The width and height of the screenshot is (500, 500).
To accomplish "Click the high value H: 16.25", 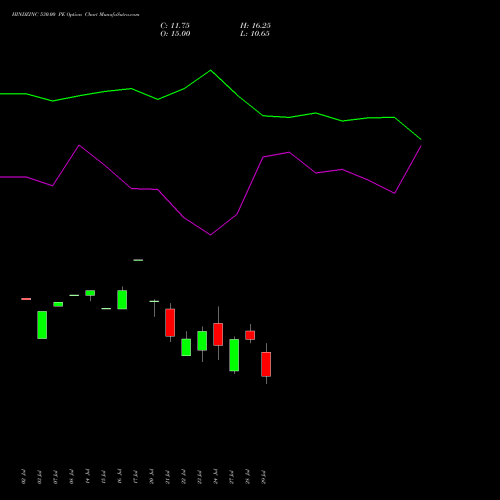I will 255,26.
